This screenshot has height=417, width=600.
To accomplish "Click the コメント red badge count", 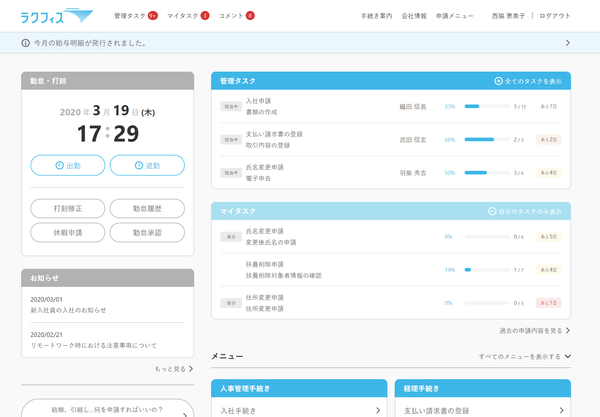I will pos(250,16).
